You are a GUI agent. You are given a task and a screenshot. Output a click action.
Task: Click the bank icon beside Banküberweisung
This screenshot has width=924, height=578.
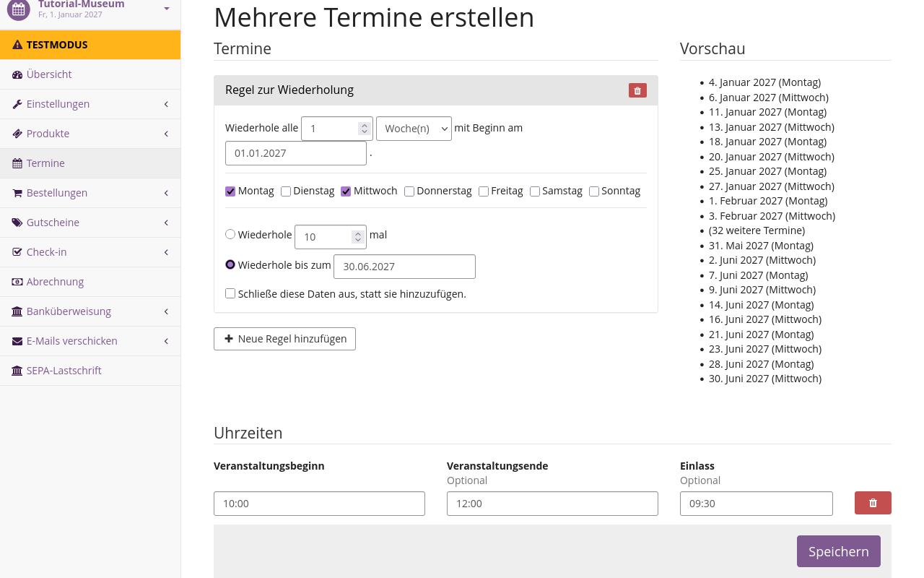[x=17, y=311]
